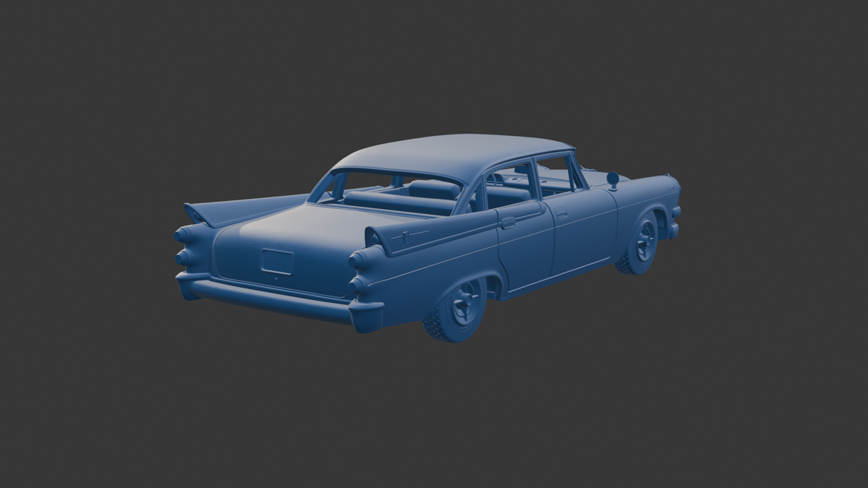
Task: Select the rear bumper of the car
Action: click(278, 300)
